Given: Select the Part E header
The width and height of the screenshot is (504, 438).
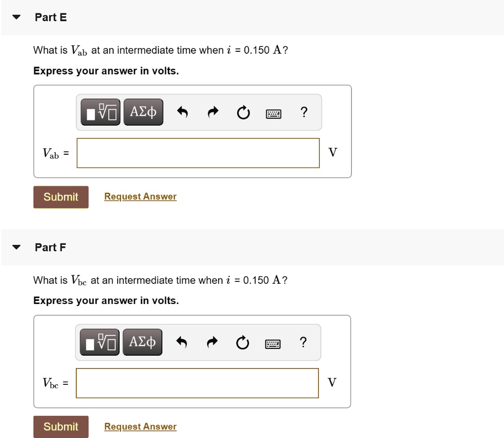Looking at the screenshot, I should [50, 17].
